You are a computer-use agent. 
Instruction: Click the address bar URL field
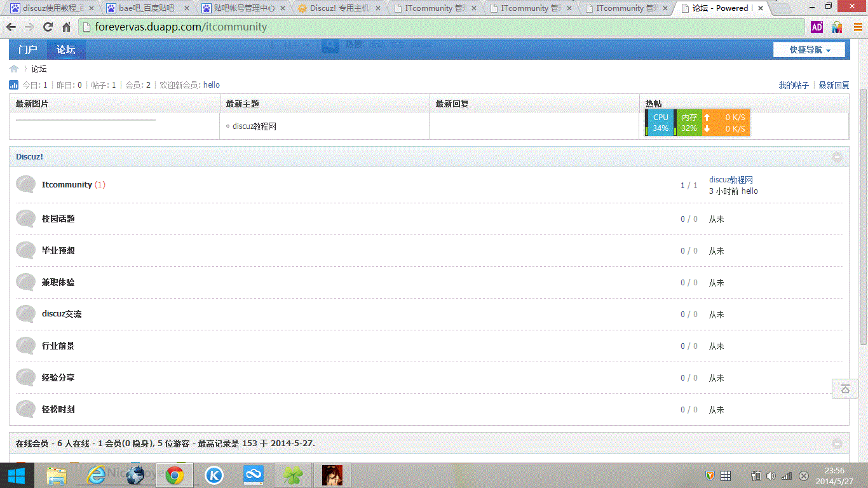click(x=443, y=27)
